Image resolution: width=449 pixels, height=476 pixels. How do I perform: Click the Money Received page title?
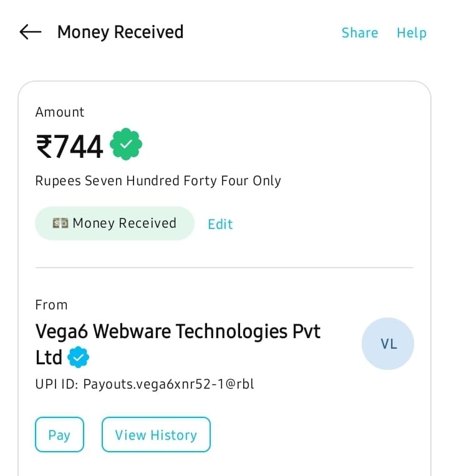[x=120, y=32]
